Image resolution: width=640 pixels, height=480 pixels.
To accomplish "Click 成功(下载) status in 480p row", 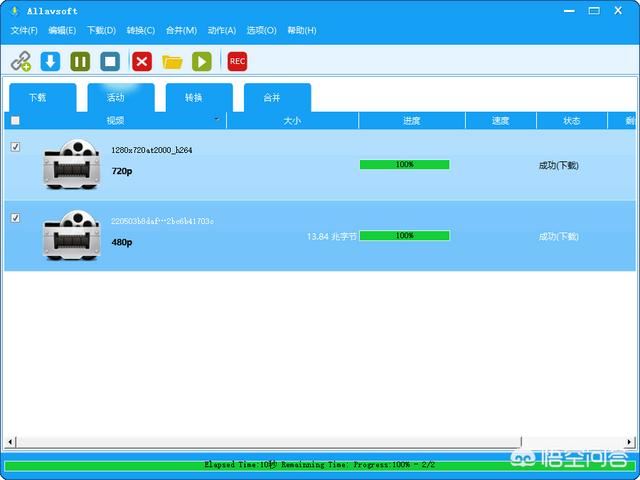I will click(559, 236).
